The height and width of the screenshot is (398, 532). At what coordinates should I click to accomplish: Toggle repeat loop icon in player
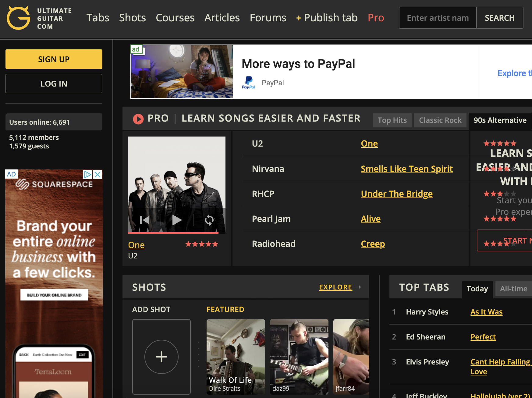click(x=209, y=220)
